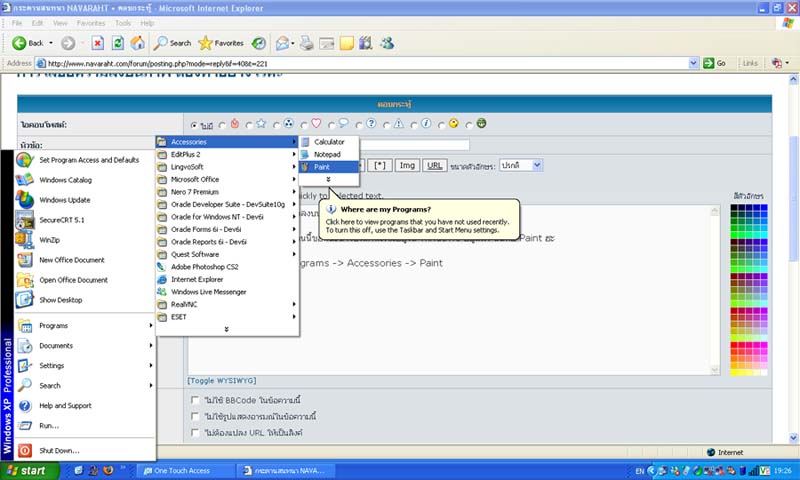
Task: Tick the disable BBCode checkbox
Action: click(x=195, y=400)
